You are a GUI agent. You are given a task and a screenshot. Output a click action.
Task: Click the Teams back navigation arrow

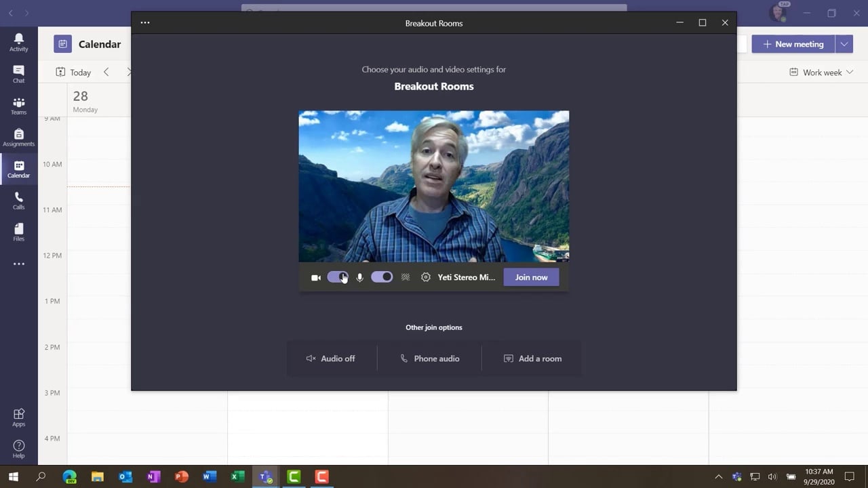pos(11,13)
